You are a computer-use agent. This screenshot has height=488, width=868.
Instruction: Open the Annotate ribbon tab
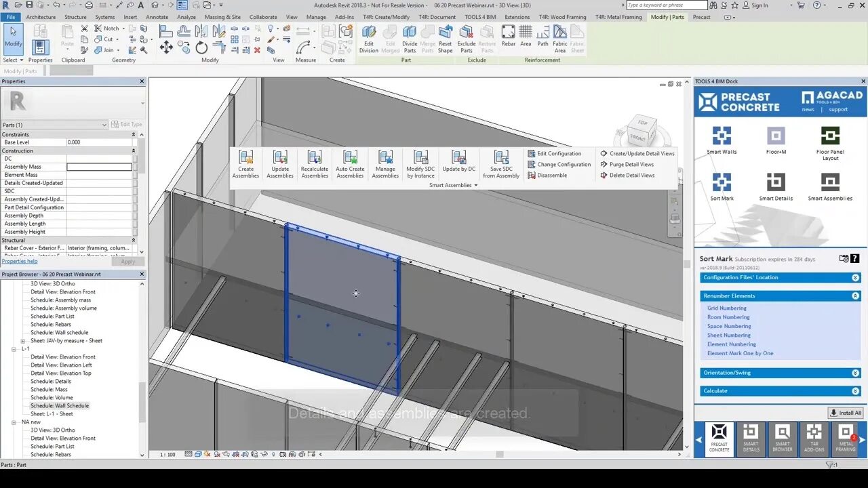click(x=157, y=17)
